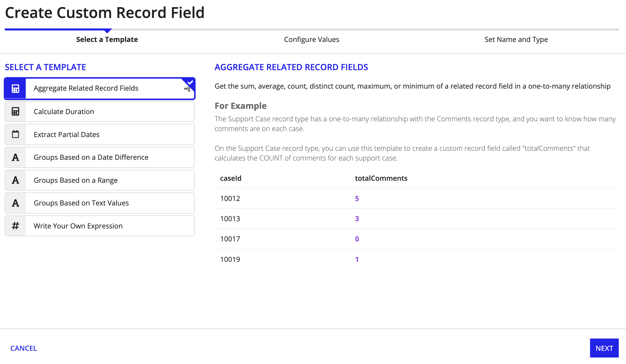
Task: Select the Groups Based on Text Values template
Action: (x=100, y=203)
